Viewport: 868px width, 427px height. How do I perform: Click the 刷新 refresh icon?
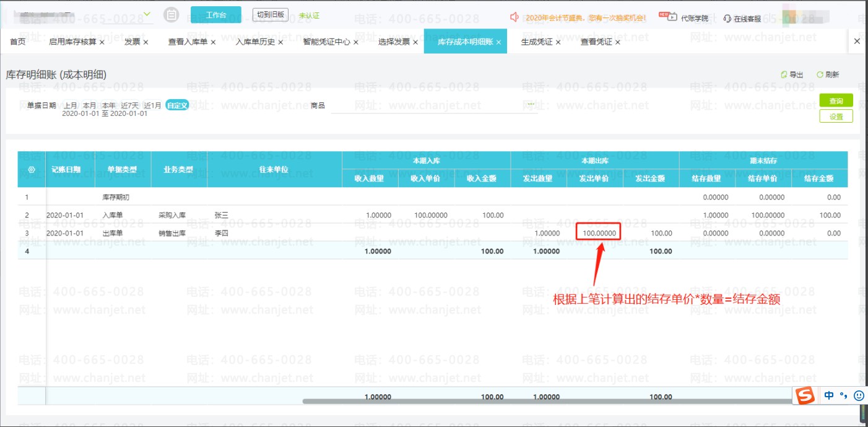click(x=820, y=75)
